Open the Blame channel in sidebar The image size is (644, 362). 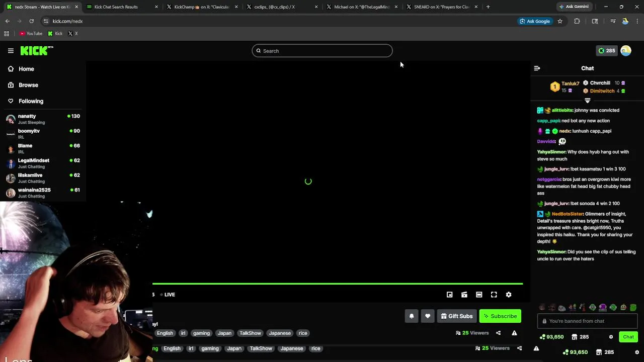43,148
